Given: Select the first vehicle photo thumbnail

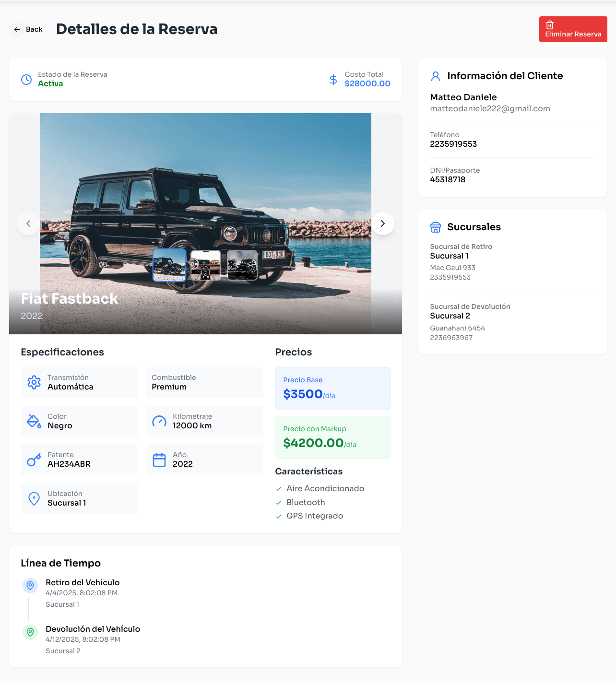Looking at the screenshot, I should 169,265.
